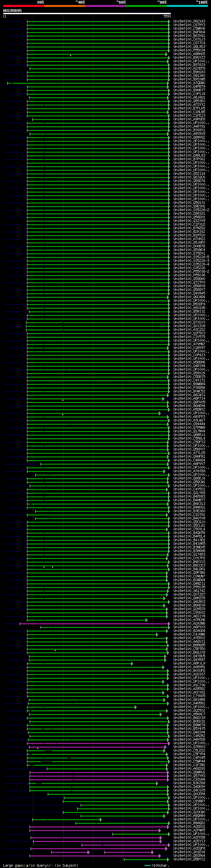
Task: Select label UniRef100_A8PJL9
Action: coord(190,664)
